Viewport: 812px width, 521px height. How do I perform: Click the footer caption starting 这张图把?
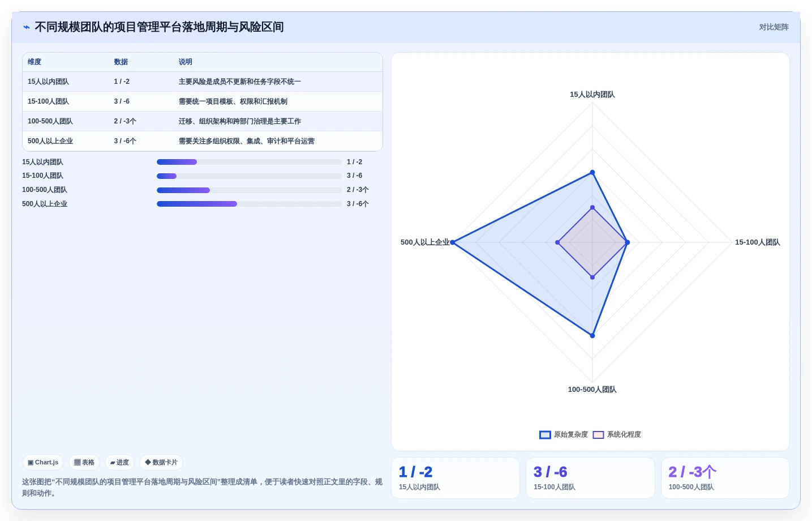202,488
